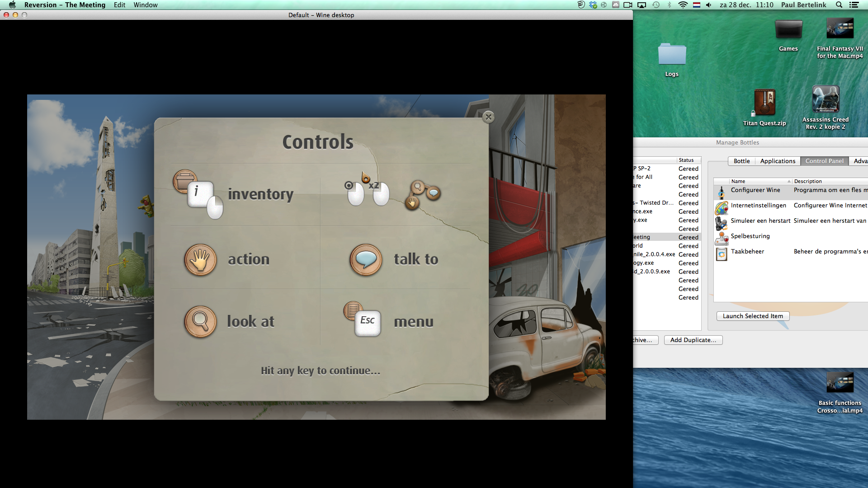Click the Time Machine menu bar icon
Viewport: 868px width, 488px height.
pyautogui.click(x=656, y=5)
